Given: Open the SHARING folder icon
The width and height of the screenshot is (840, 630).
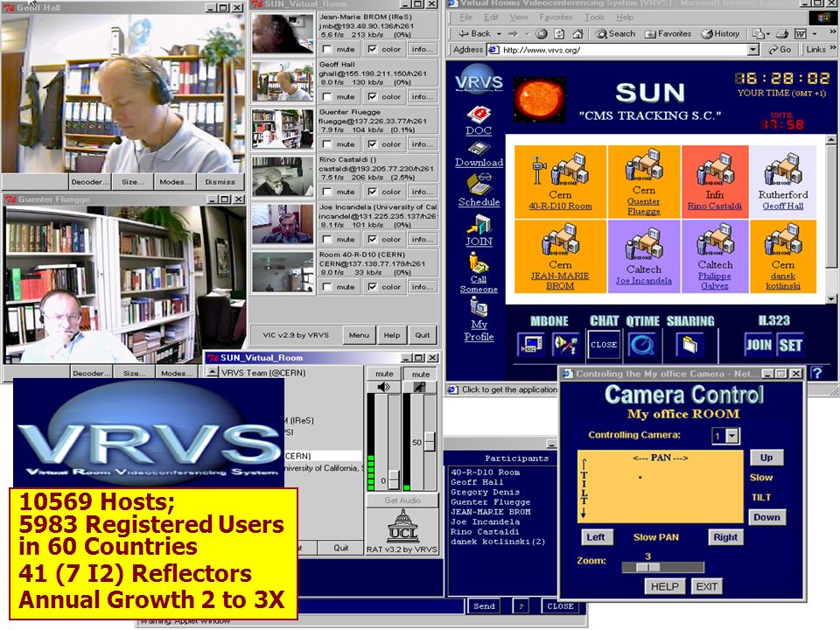Looking at the screenshot, I should tap(689, 345).
